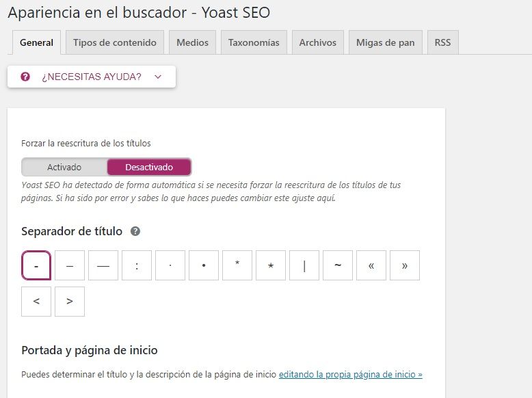Viewport: 532px width, 398px height.
Task: Click the Portada y página de inicio heading
Action: coord(90,350)
